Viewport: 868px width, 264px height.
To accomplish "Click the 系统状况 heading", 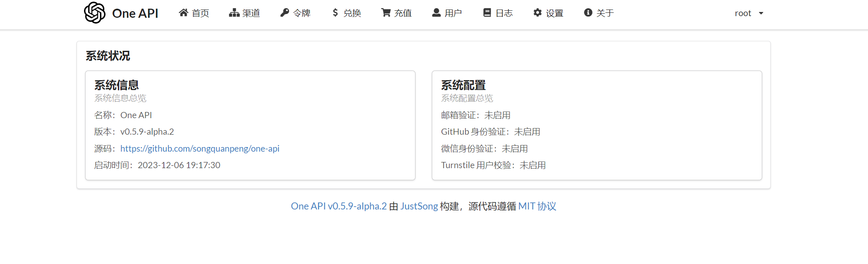I will tap(108, 56).
